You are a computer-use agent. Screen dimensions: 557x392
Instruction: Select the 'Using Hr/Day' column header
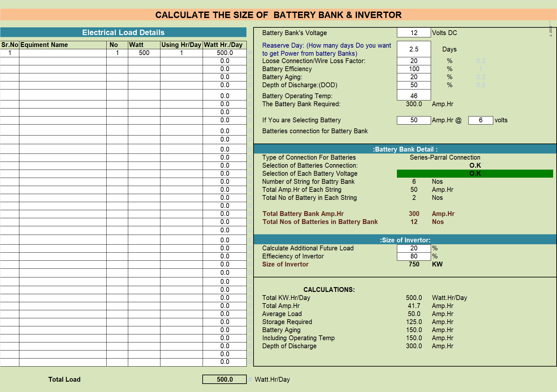point(181,45)
